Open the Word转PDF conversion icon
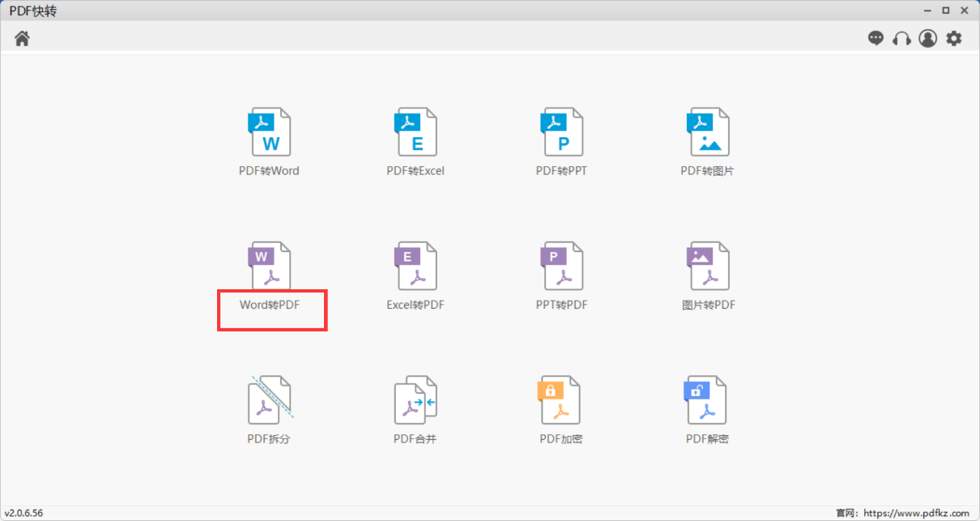This screenshot has height=521, width=980. pyautogui.click(x=269, y=266)
